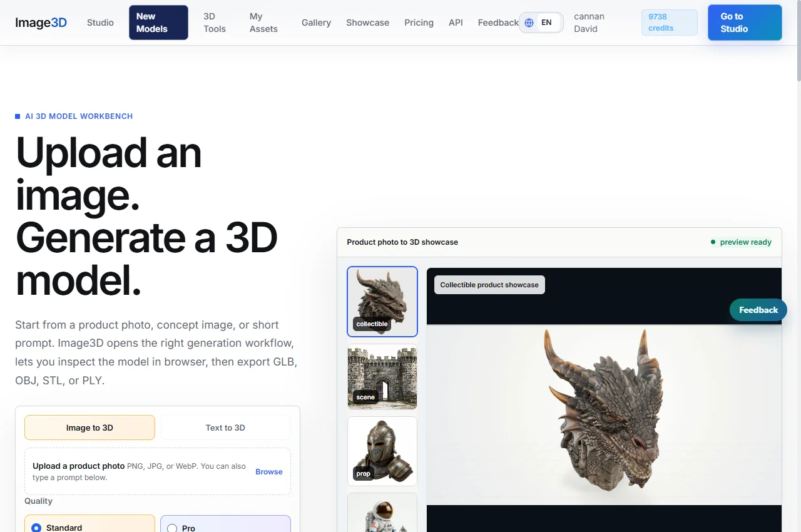
Task: Open the EN language selector
Action: [x=541, y=23]
